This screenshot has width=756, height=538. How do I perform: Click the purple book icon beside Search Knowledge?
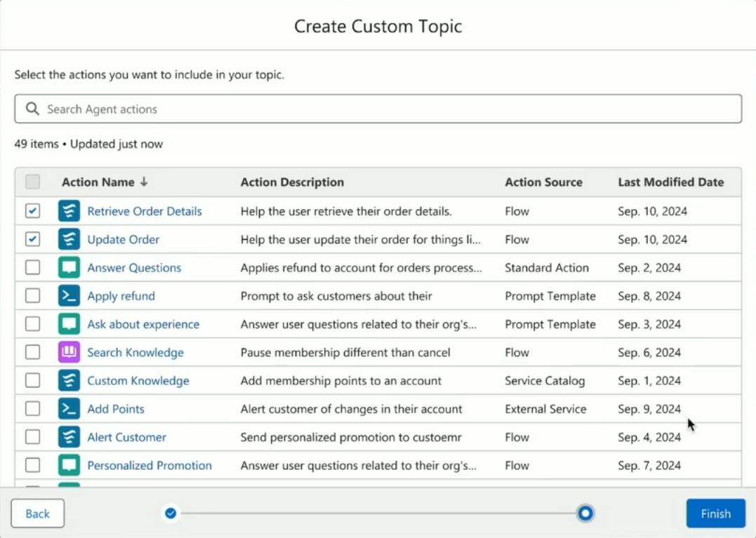69,352
